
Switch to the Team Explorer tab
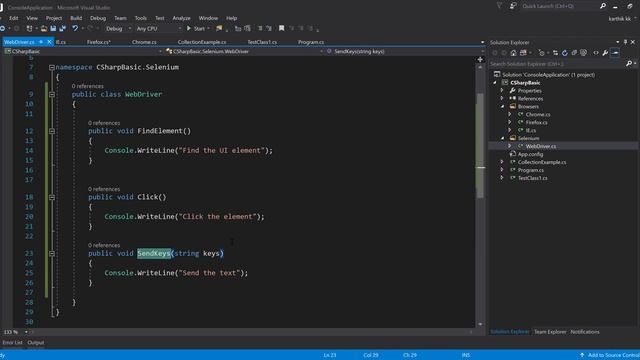(x=550, y=332)
